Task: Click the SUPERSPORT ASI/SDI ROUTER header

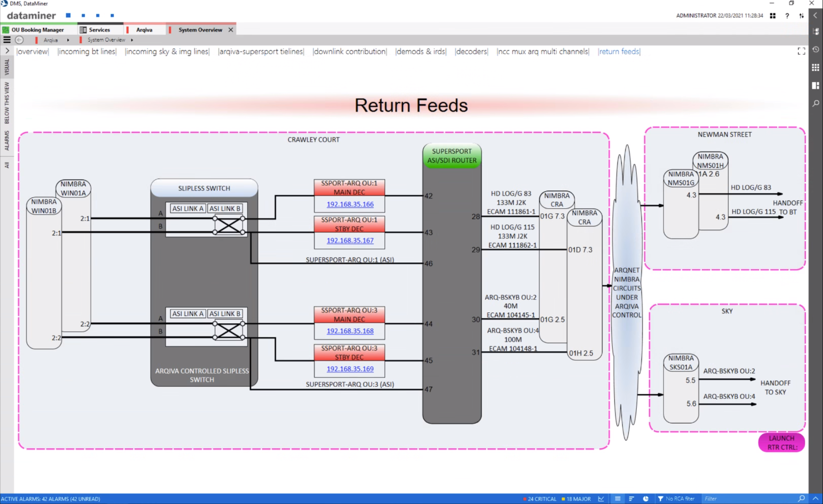Action: pos(452,156)
